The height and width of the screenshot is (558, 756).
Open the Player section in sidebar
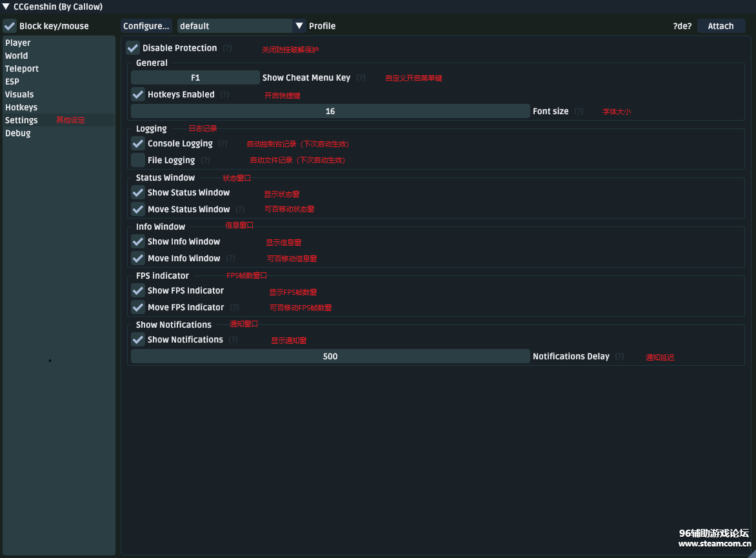click(18, 43)
